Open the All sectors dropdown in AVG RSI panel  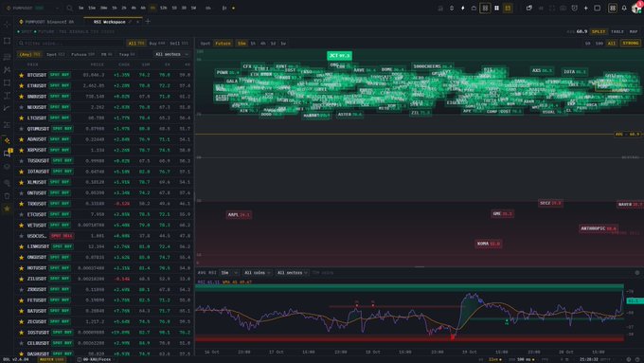[292, 273]
